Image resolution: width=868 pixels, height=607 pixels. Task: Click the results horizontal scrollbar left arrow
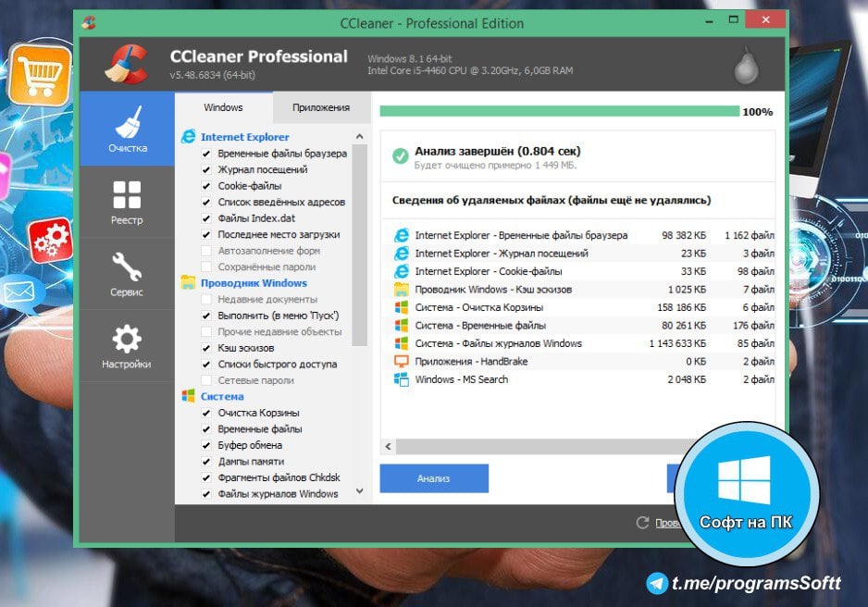(389, 446)
